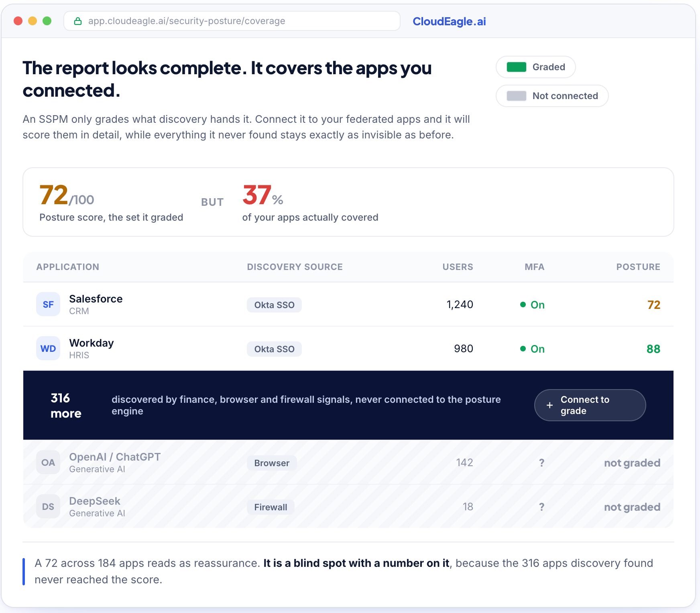
Task: Click DeepSeek's not graded label
Action: pos(632,507)
